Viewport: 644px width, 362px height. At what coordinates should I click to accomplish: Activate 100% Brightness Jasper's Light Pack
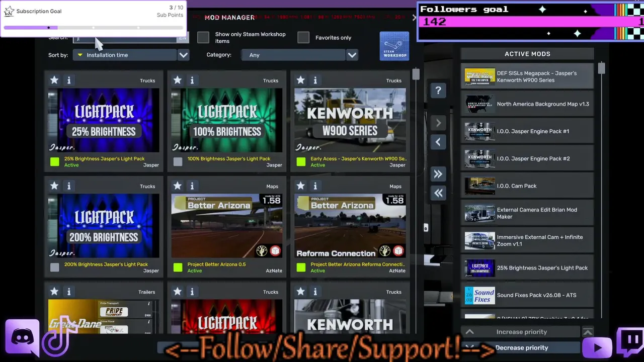coord(178,161)
